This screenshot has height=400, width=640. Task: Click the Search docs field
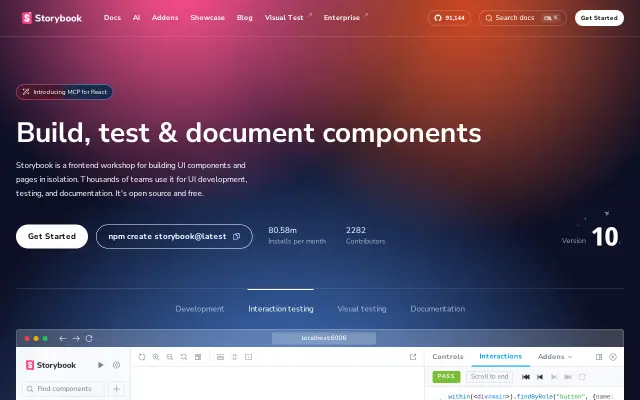pos(522,18)
